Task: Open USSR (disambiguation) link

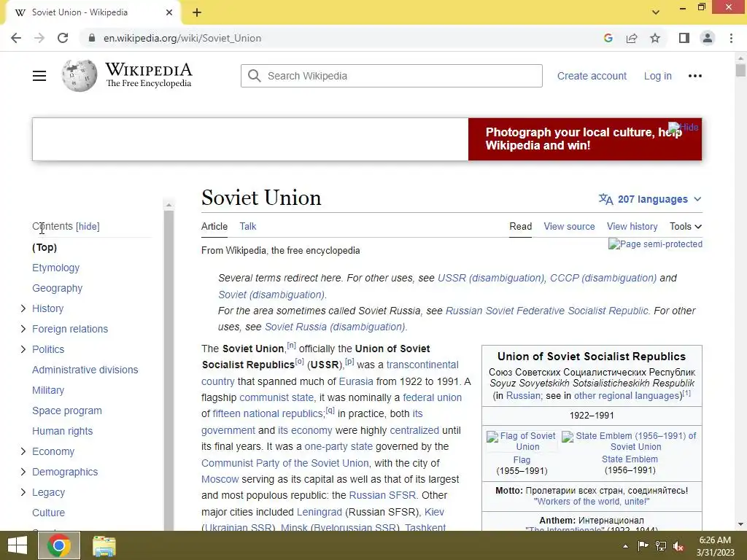Action: 491,278
